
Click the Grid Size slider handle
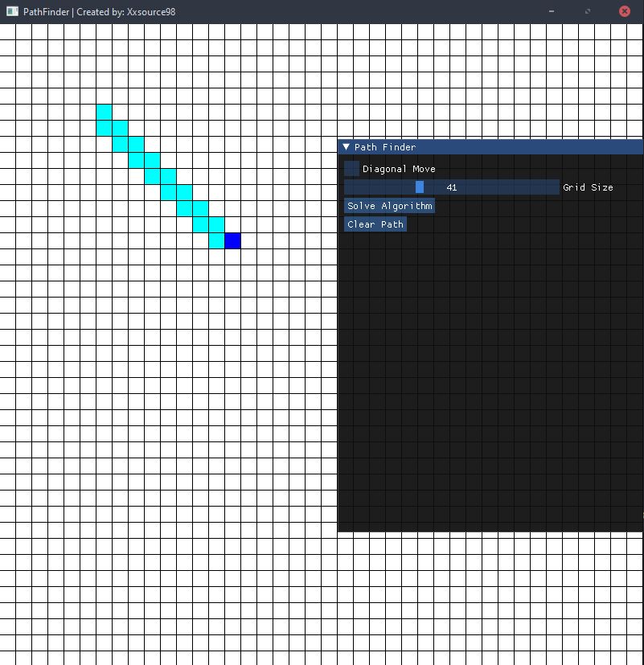[420, 187]
